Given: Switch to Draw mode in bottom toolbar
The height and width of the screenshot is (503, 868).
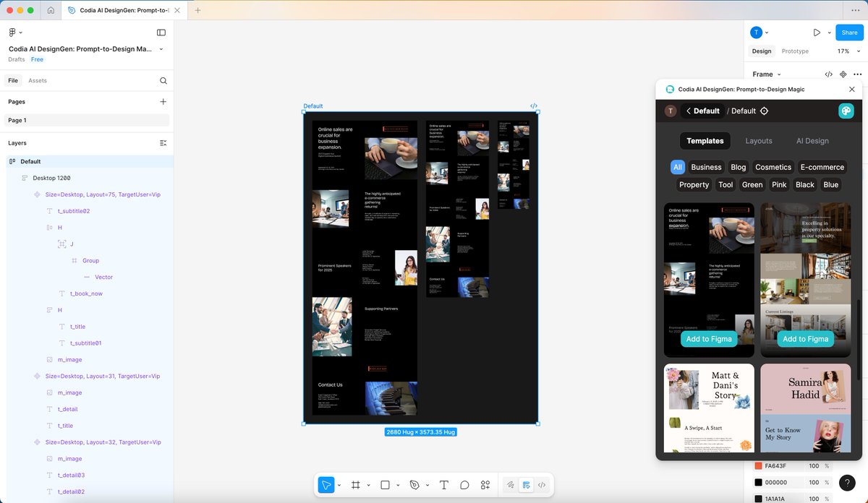Looking at the screenshot, I should click(510, 485).
